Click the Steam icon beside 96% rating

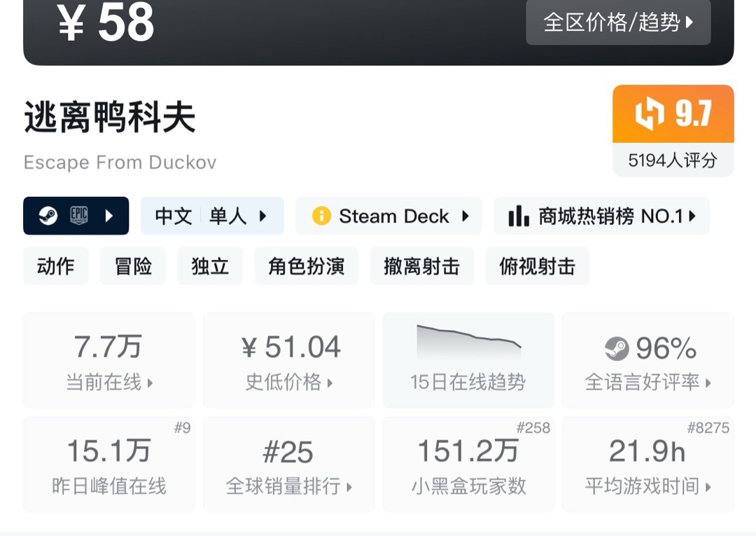pyautogui.click(x=617, y=348)
